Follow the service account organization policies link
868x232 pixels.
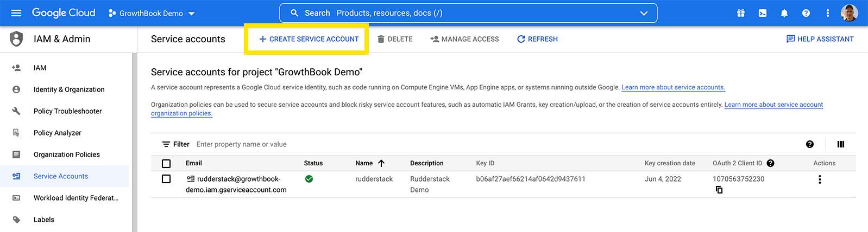(773, 105)
